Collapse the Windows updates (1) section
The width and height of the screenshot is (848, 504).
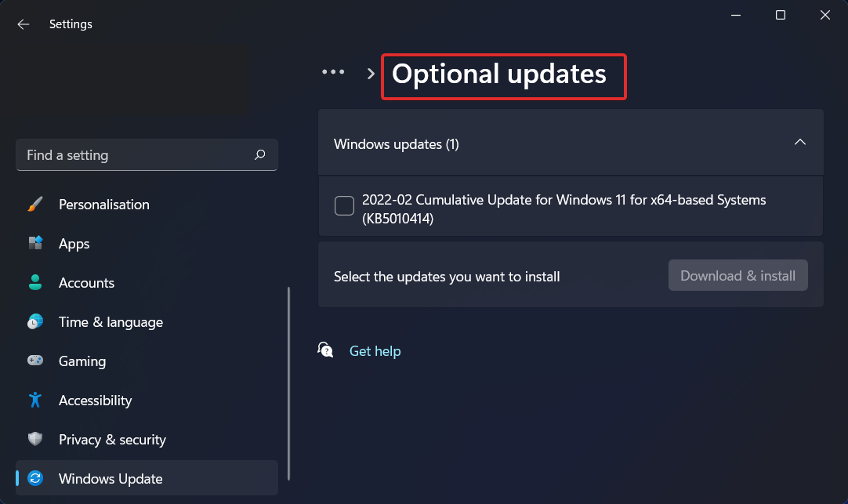point(800,142)
